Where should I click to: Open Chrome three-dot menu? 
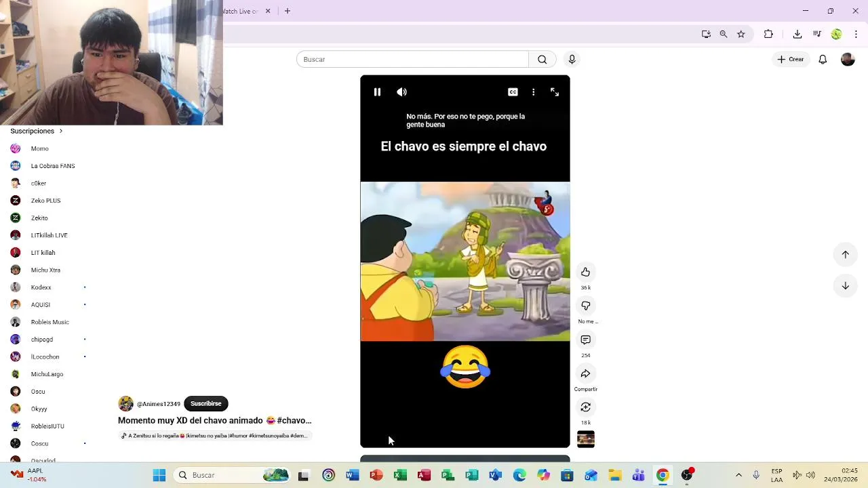(x=856, y=34)
